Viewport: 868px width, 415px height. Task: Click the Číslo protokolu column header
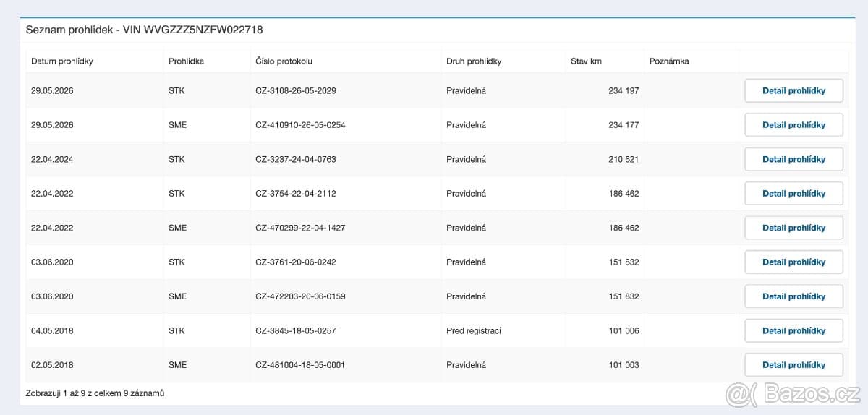coord(284,61)
